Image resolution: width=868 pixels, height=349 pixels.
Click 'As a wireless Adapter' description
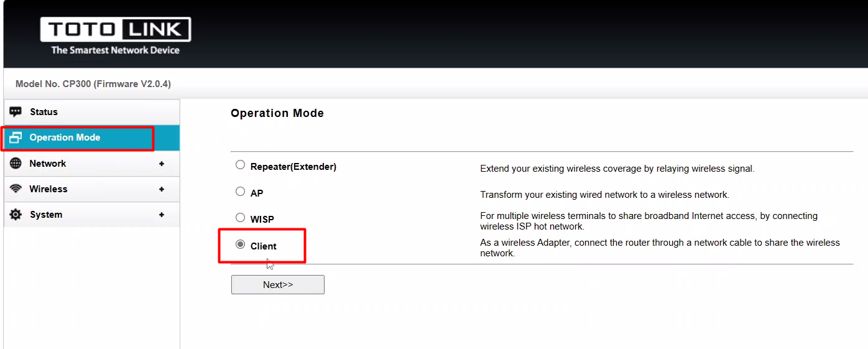(660, 248)
